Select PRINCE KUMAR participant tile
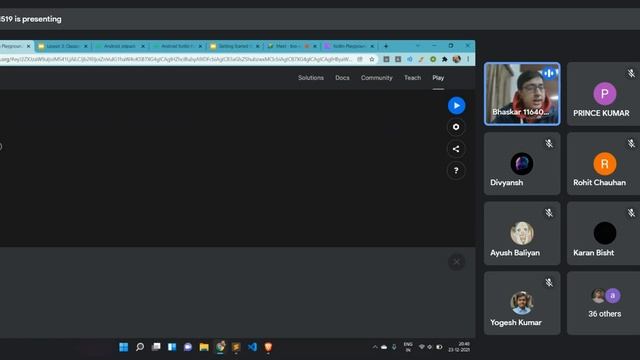The width and height of the screenshot is (640, 360). pos(603,94)
